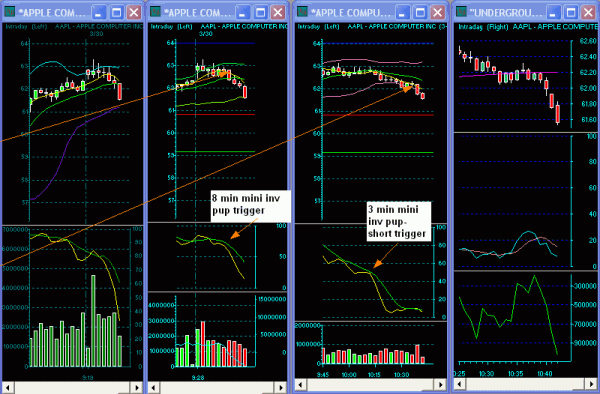This screenshot has height=394, width=600.
Task: Open the third Apple chart window's system icon
Action: coord(302,12)
